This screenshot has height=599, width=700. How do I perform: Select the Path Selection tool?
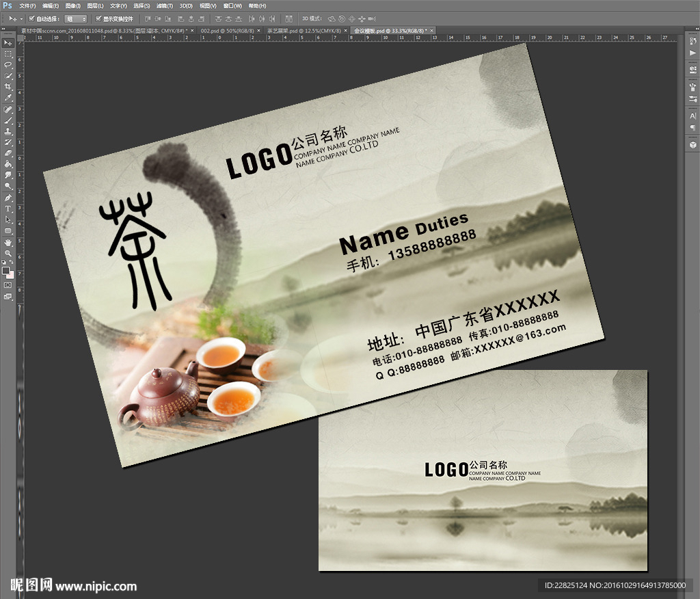coord(8,219)
